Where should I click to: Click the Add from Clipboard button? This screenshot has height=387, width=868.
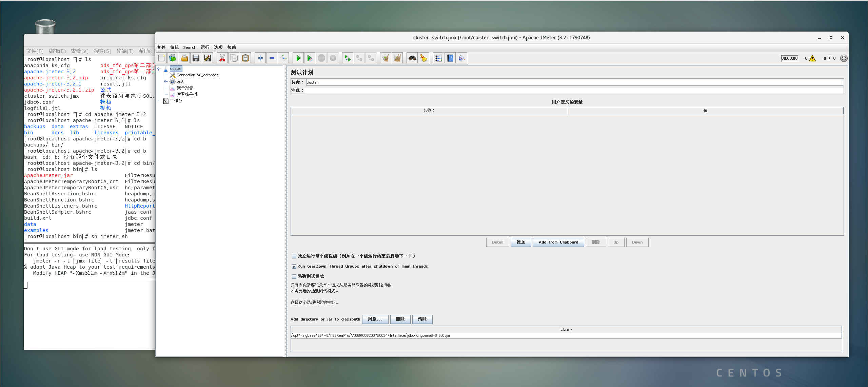click(x=558, y=242)
